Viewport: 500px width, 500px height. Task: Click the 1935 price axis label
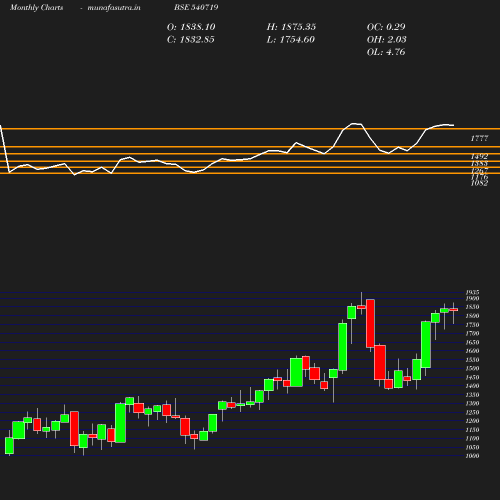point(472,292)
